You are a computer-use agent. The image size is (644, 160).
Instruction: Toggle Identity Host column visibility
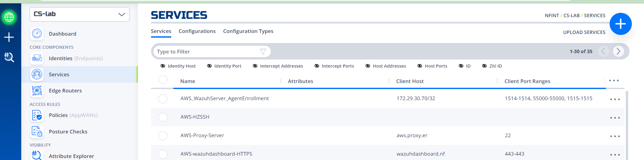(x=178, y=66)
